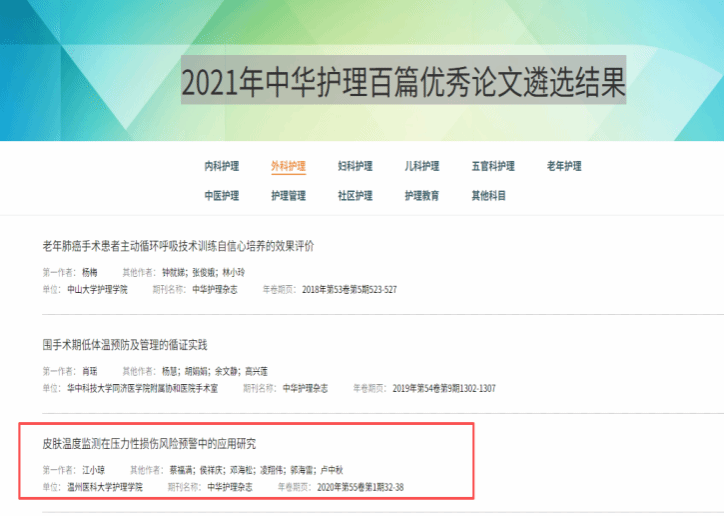Switch to the 内科护理 tab
This screenshot has height=516, width=724.
click(x=221, y=166)
